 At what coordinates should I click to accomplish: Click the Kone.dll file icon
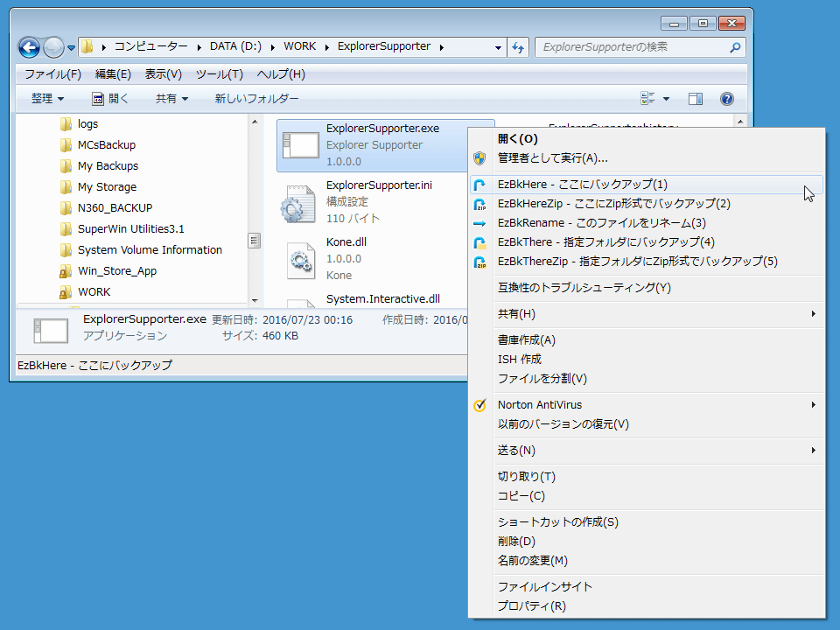pos(300,261)
